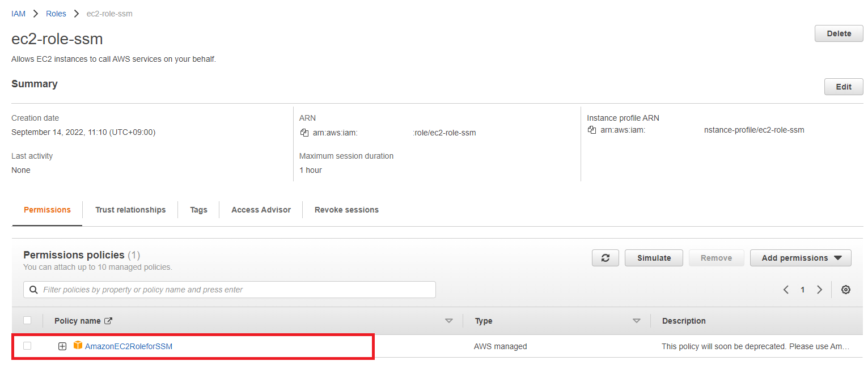Click the instance profile ARN text
The image size is (868, 365).
(702, 130)
